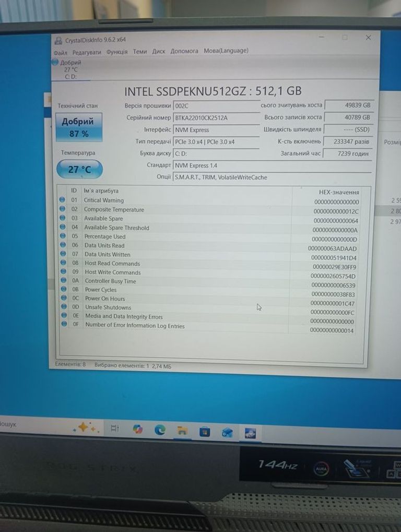
Task: Click the CrystalDiskInfo title bar icon
Action: (x=58, y=40)
